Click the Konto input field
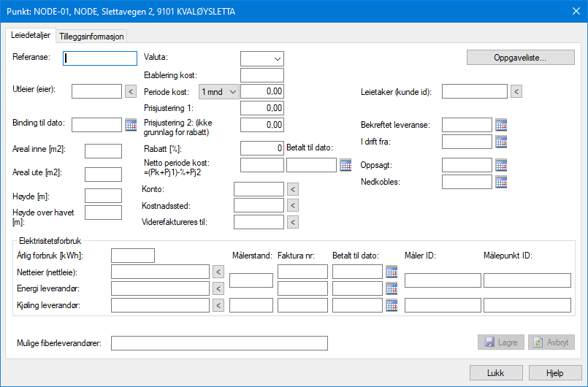Screen dimensions: 588x387 point(259,189)
